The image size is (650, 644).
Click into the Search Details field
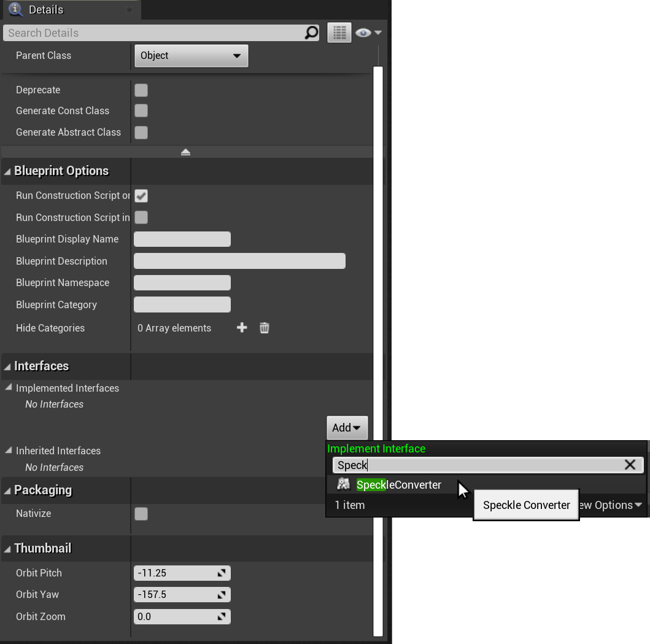point(161,33)
